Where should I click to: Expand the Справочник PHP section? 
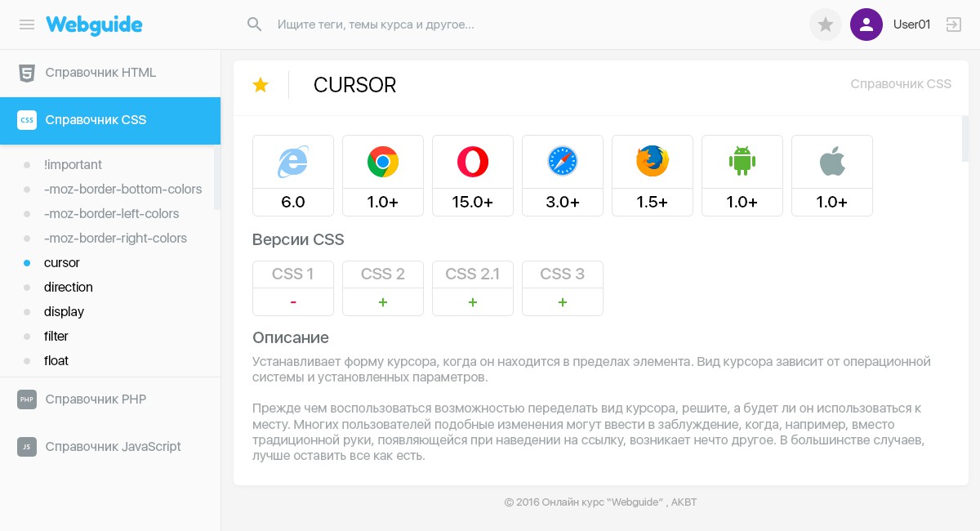click(x=96, y=399)
